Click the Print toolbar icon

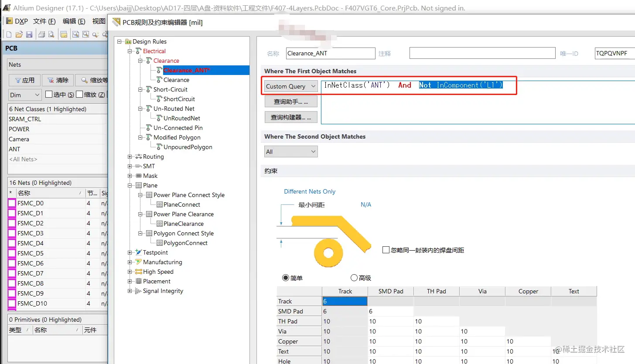[x=41, y=34]
